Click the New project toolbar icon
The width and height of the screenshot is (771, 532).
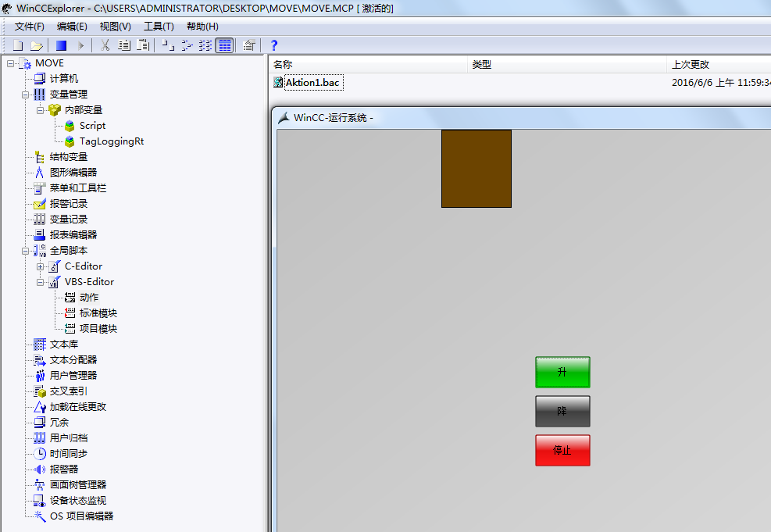(x=18, y=45)
